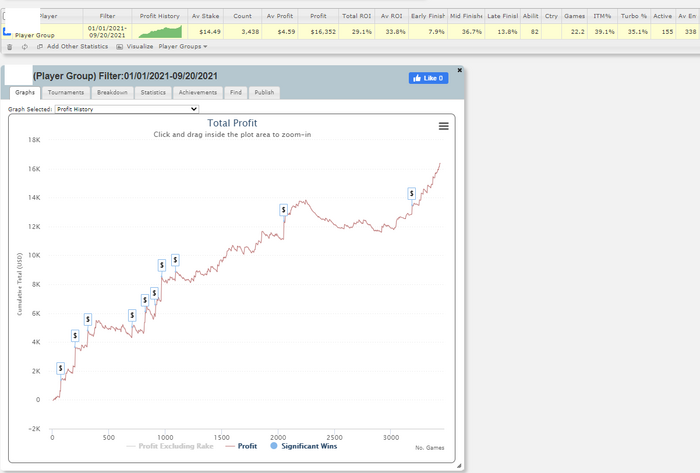Image resolution: width=700 pixels, height=473 pixels.
Task: Open the Breakdown tab
Action: click(112, 92)
